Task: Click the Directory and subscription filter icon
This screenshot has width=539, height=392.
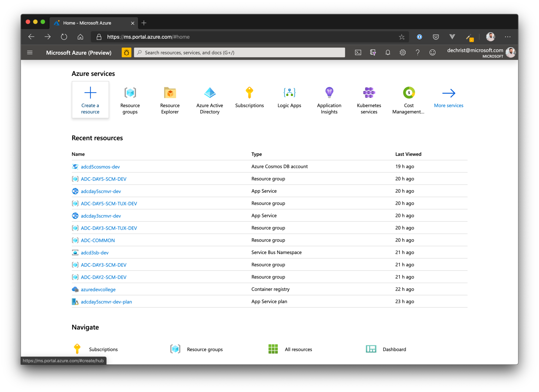Action: click(373, 53)
